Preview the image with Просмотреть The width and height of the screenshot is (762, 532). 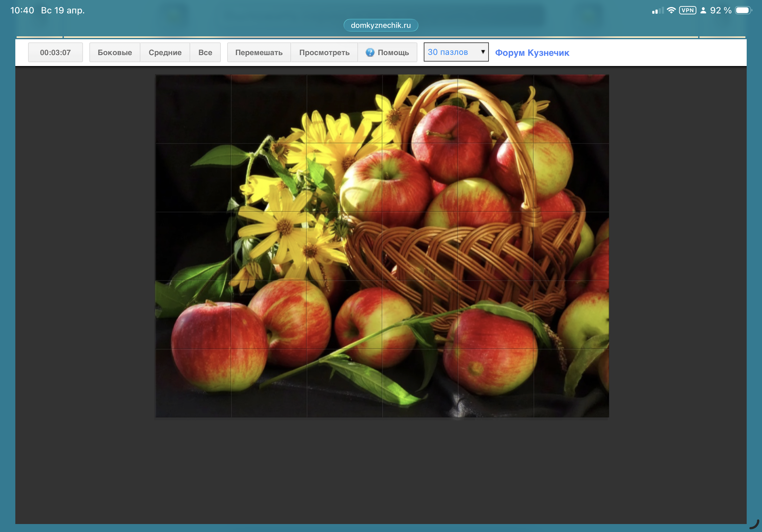[x=324, y=52]
